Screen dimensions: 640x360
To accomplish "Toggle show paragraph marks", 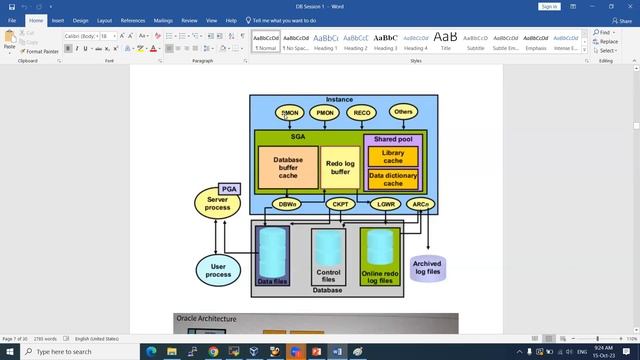I will coord(242,36).
